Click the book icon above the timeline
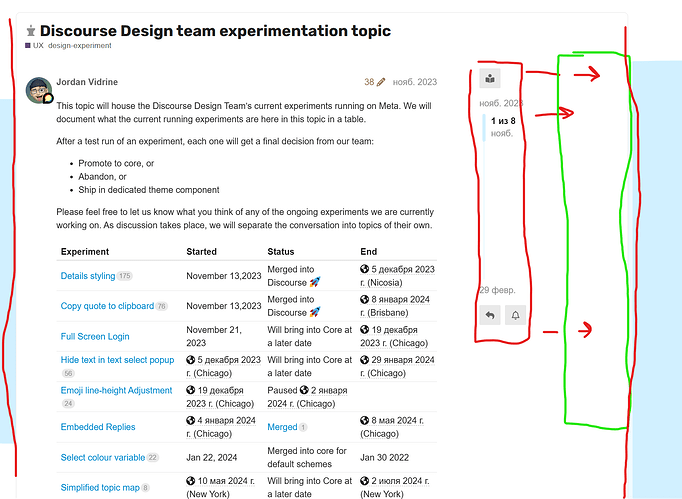 coord(490,79)
